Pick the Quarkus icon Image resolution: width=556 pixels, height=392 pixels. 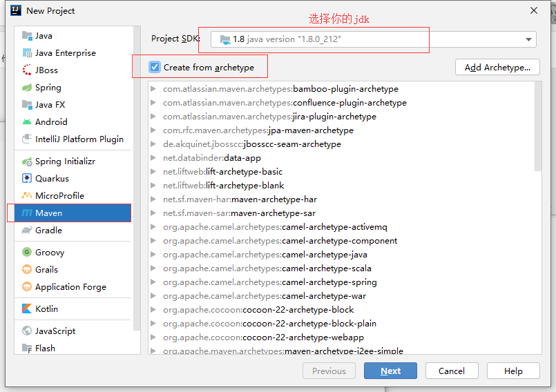click(27, 178)
